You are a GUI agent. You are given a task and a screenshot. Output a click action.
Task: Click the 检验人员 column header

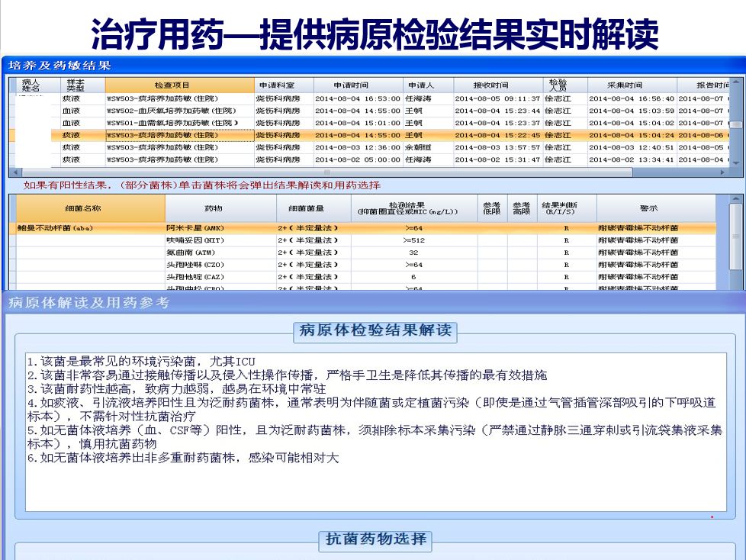pyautogui.click(x=565, y=85)
